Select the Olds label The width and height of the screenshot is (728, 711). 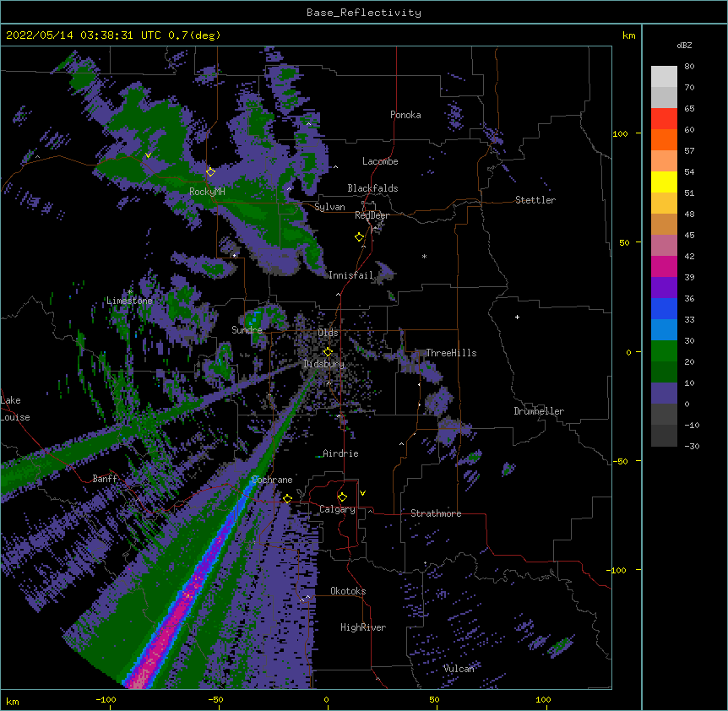pyautogui.click(x=328, y=333)
